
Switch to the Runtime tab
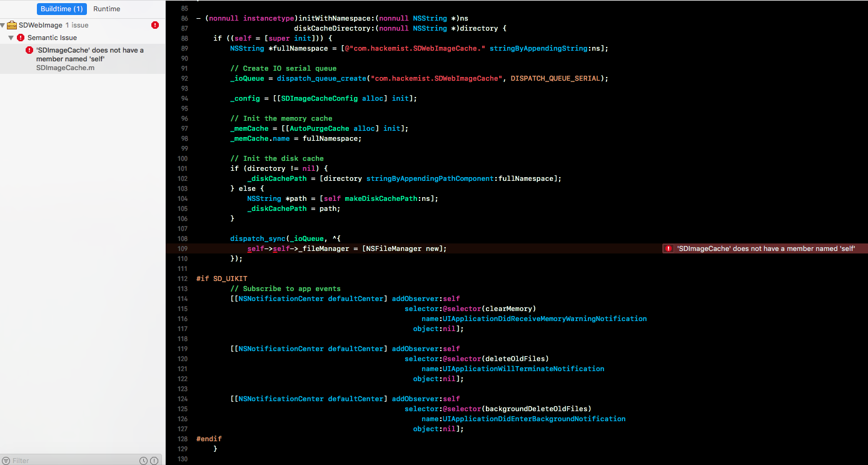[x=106, y=9]
